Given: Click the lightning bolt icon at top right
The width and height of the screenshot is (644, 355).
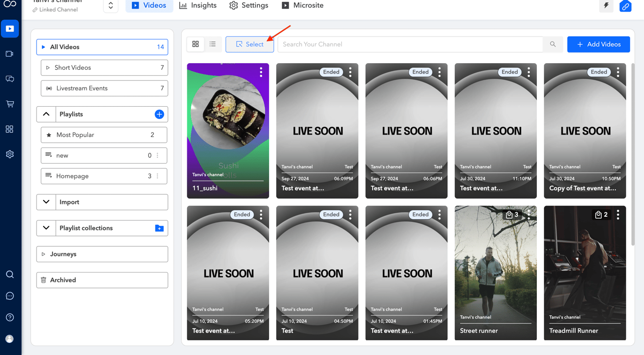Looking at the screenshot, I should pyautogui.click(x=606, y=6).
